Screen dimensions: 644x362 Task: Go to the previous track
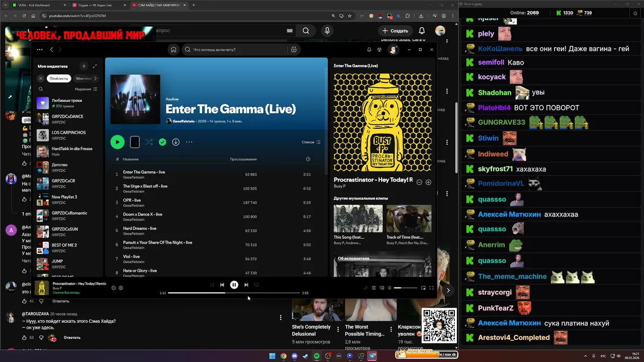coord(222,285)
